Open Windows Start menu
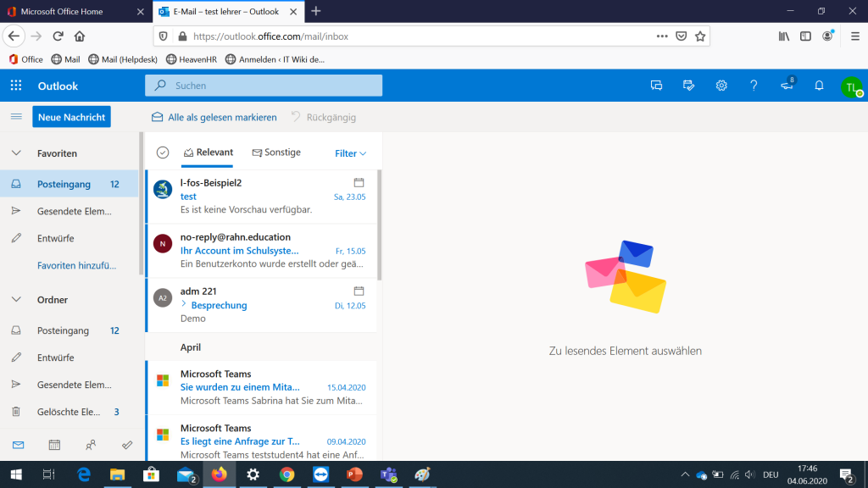Image resolution: width=868 pixels, height=488 pixels. (16, 474)
